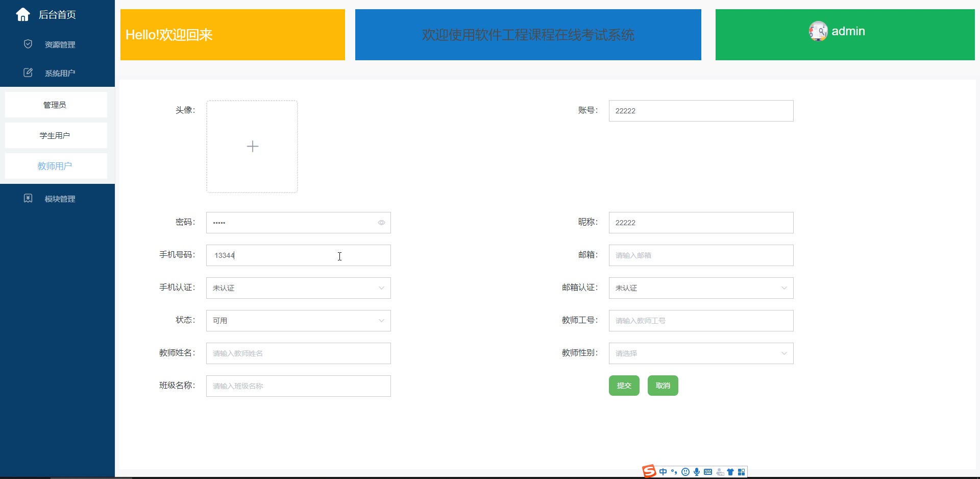The height and width of the screenshot is (479, 980).
Task: Click the 密码 password field
Action: click(x=298, y=223)
